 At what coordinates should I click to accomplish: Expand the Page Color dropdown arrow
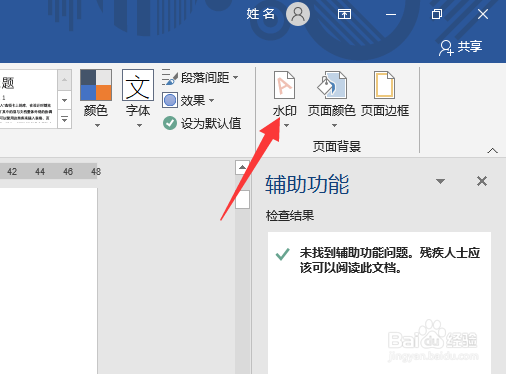334,126
